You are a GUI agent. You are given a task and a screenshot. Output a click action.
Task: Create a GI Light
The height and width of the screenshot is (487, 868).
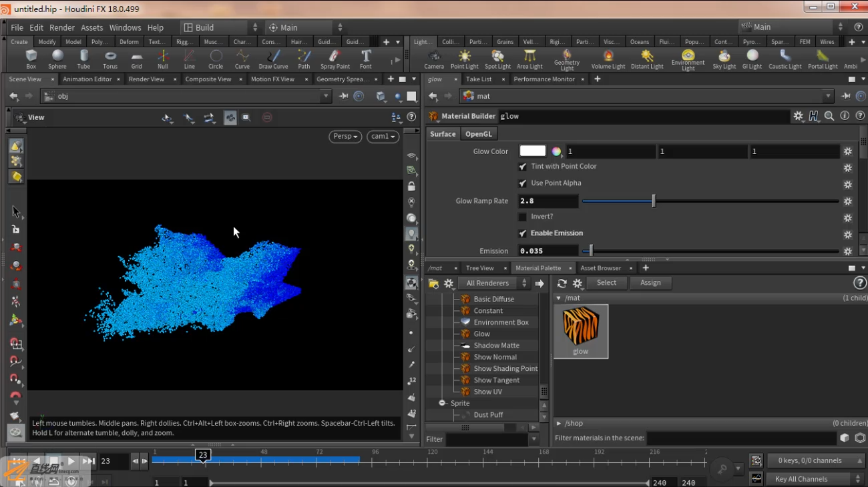[752, 59]
